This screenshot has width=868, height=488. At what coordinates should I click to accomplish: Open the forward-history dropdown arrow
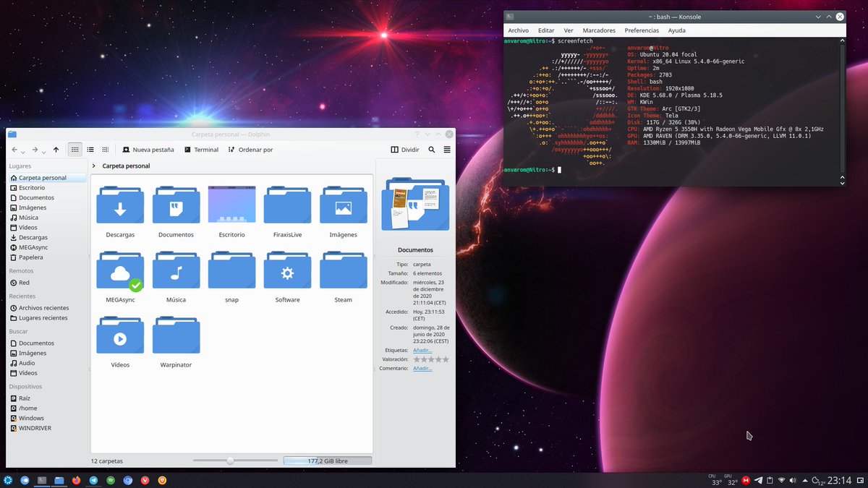[43, 152]
